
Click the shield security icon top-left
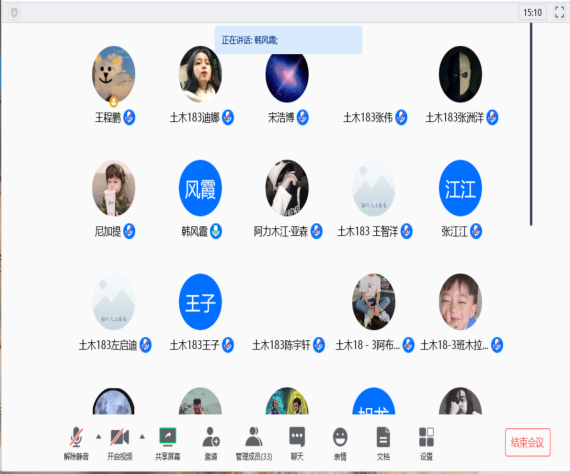tap(14, 13)
